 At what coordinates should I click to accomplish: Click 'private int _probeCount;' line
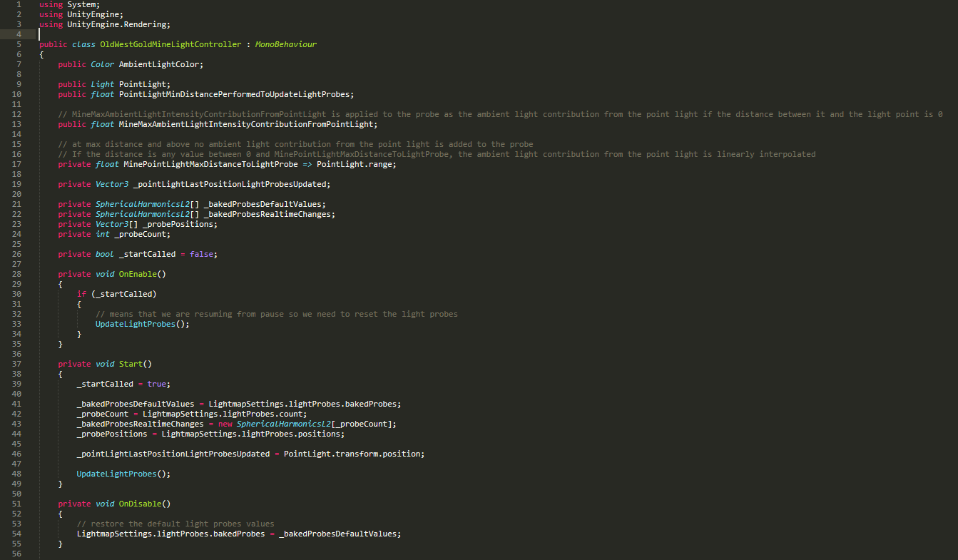[114, 234]
